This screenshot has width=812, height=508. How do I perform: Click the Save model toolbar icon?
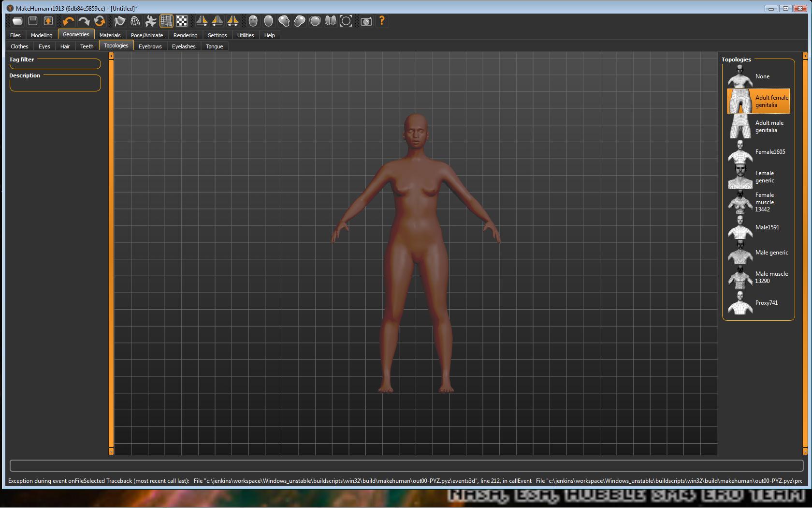point(33,21)
